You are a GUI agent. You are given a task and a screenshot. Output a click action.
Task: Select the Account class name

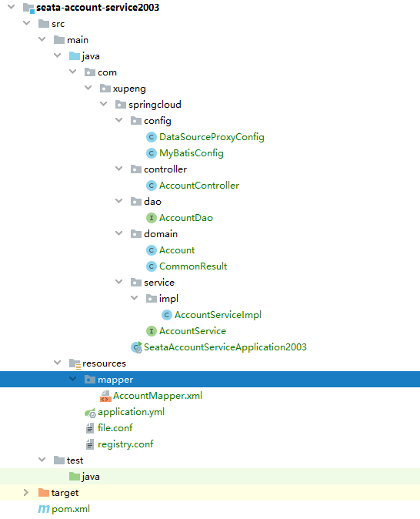177,250
